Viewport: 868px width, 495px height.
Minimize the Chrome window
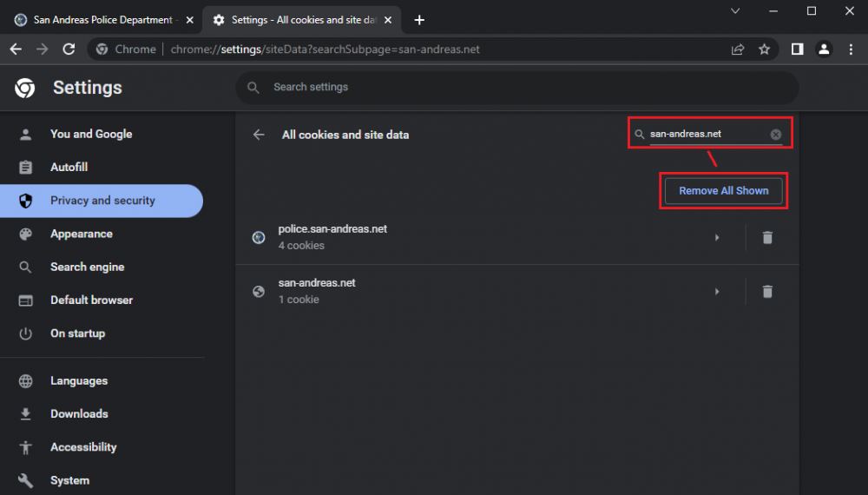[x=773, y=11]
